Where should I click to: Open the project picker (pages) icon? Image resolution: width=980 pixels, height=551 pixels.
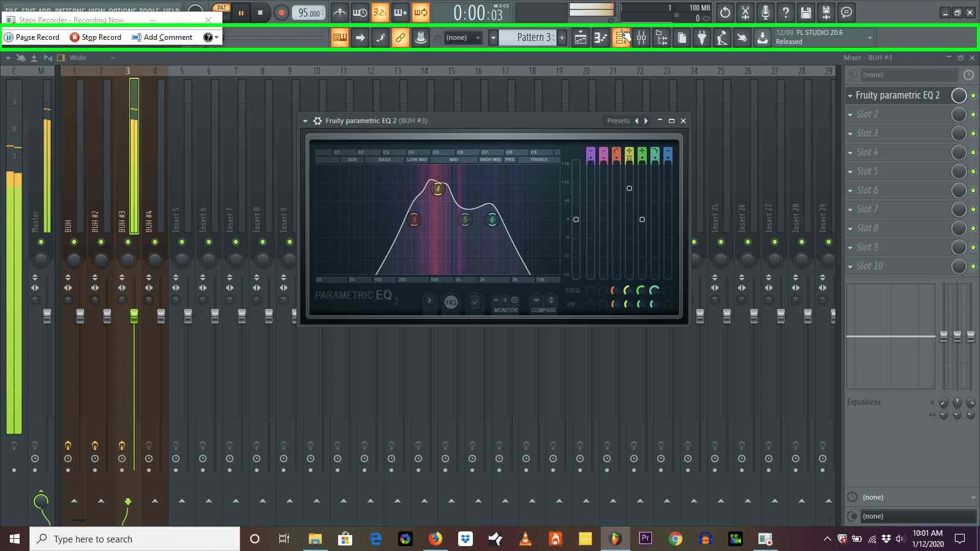tap(682, 38)
